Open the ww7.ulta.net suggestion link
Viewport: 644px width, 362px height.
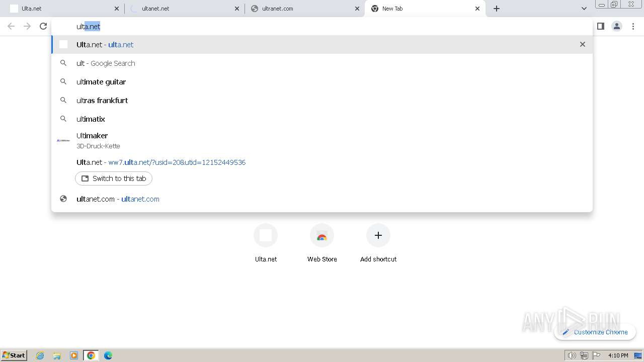(x=177, y=162)
